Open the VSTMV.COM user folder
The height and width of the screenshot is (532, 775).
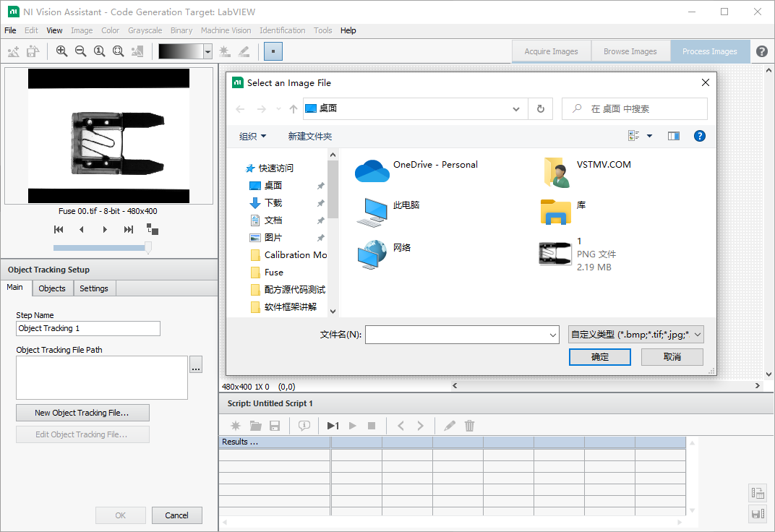click(x=588, y=172)
